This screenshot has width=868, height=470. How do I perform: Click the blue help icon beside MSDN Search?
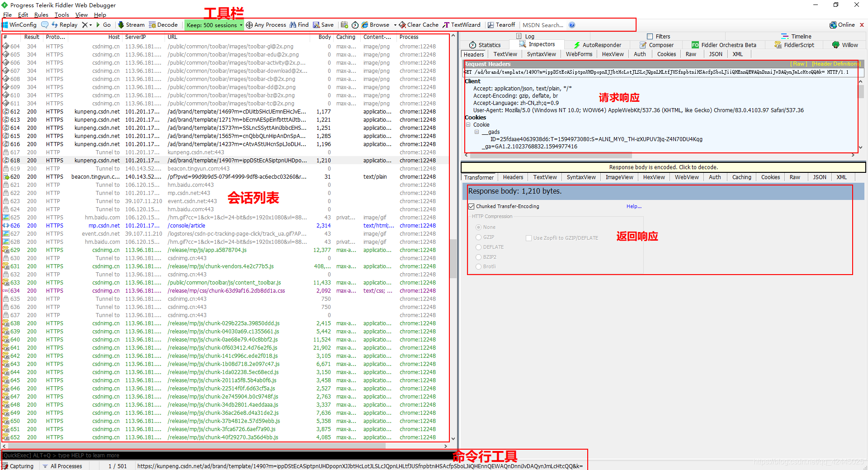pyautogui.click(x=572, y=25)
